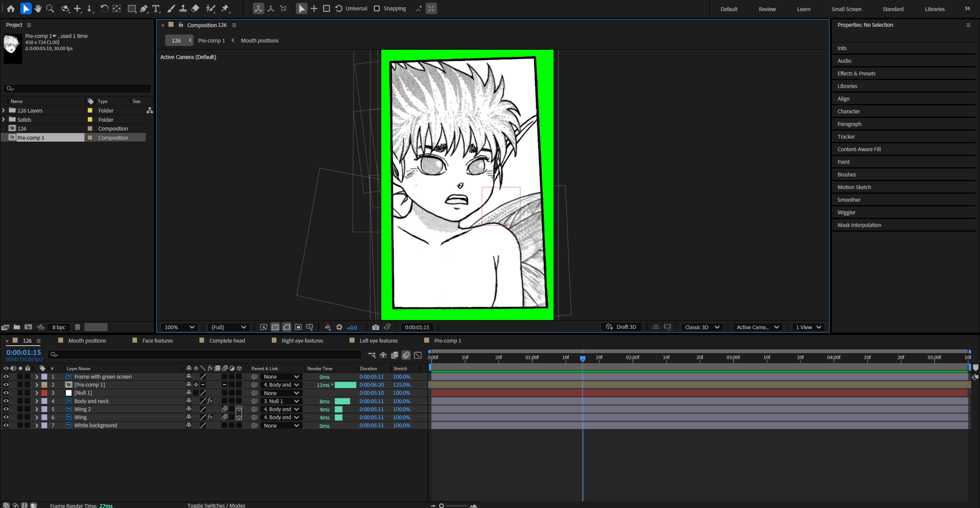The image size is (980, 508).
Task: Select the Clone Stamp tool
Action: click(x=183, y=8)
